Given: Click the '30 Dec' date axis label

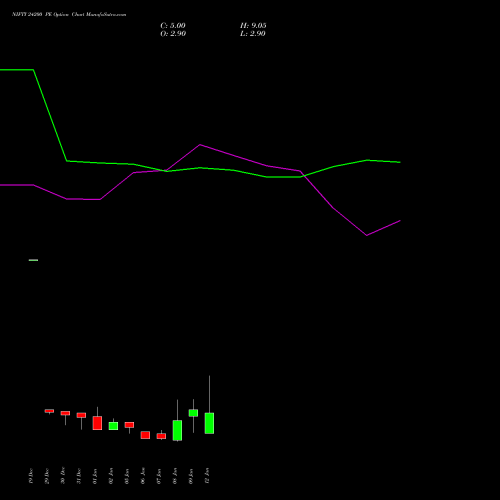Looking at the screenshot, I should pos(63,476).
